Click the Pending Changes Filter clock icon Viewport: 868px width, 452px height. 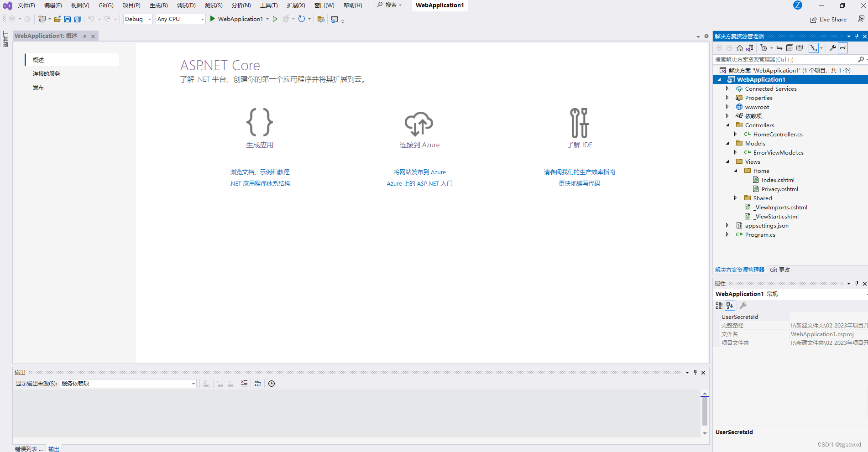[764, 48]
